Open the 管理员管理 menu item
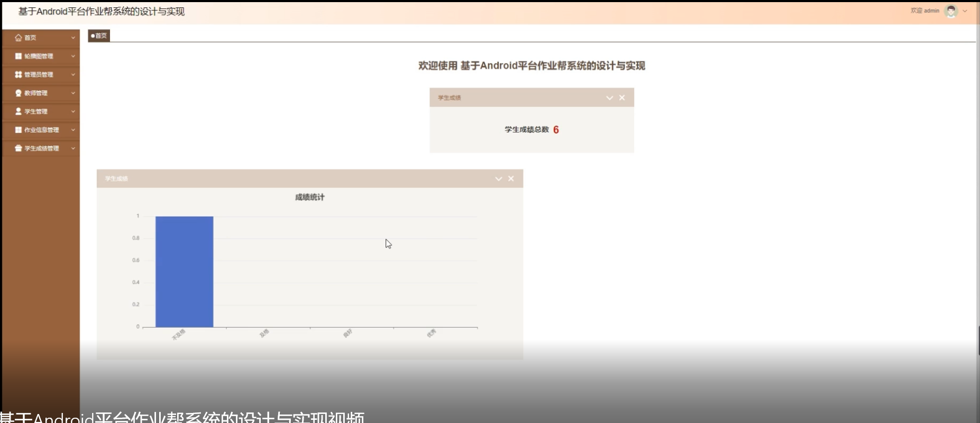Screen dimensions: 980x423 click(41, 75)
